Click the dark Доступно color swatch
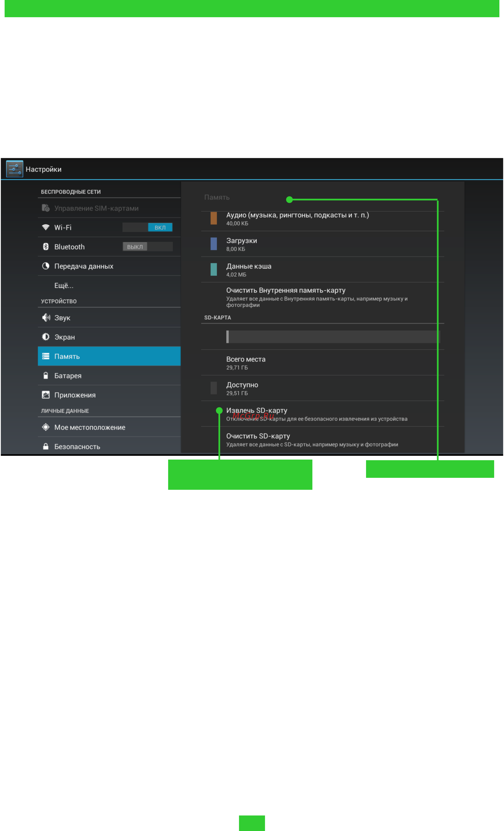The image size is (504, 831). [214, 388]
